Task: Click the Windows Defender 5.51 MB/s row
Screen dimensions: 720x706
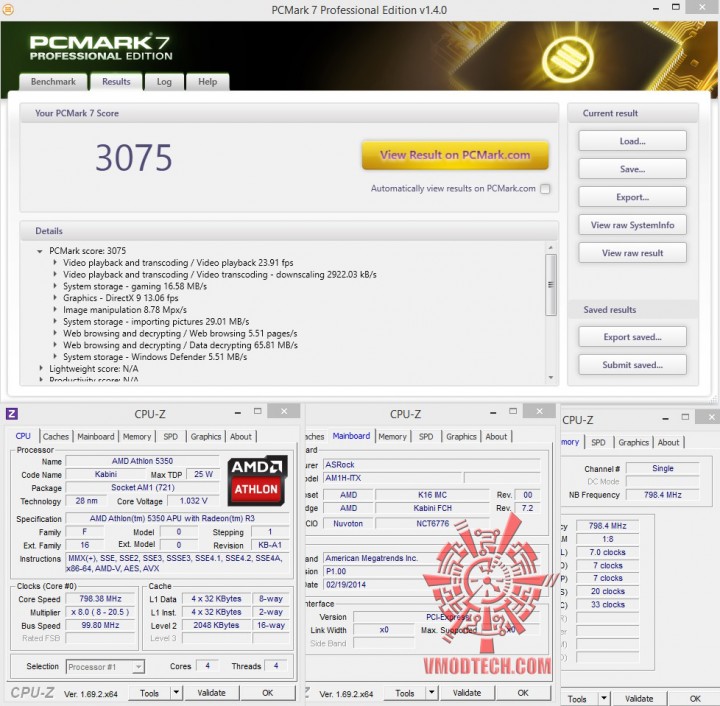Action: coord(155,357)
